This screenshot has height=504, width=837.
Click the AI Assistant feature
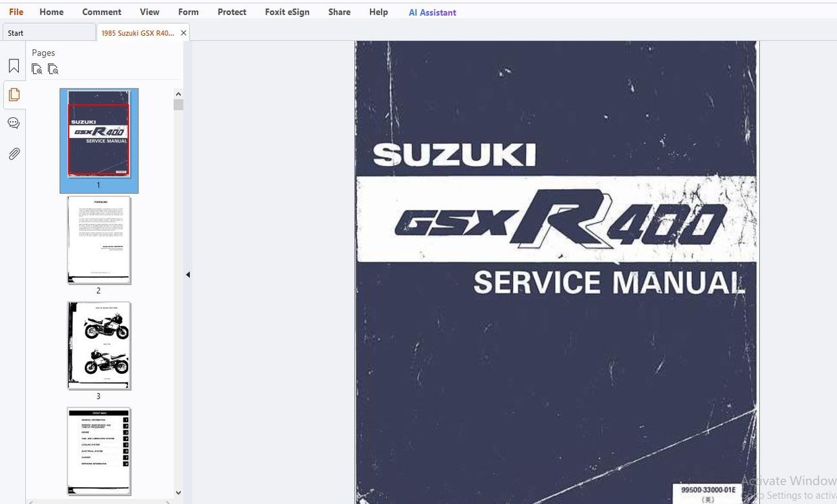click(432, 11)
